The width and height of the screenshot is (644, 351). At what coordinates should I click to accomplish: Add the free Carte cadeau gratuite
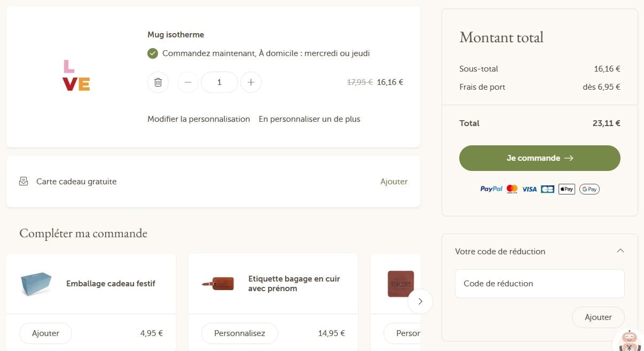coord(394,182)
